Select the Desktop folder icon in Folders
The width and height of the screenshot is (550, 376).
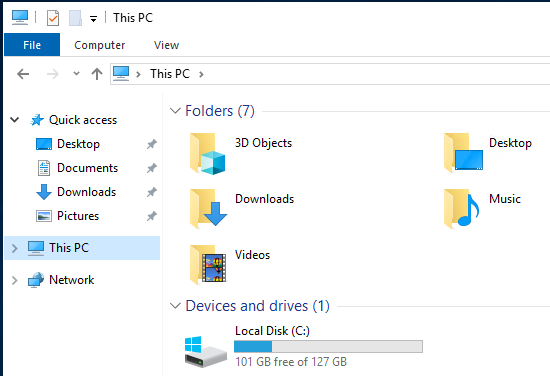tap(463, 153)
